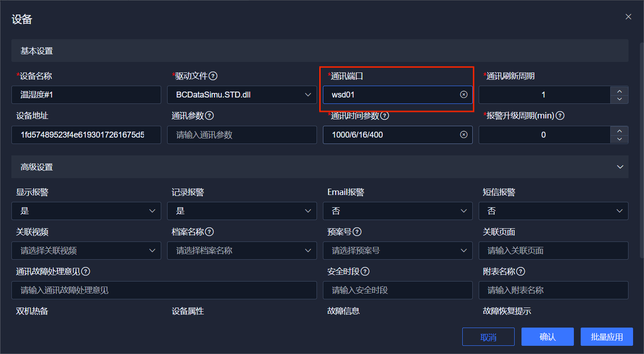Collapse the 高级设置 section
644x354 pixels.
coord(620,167)
